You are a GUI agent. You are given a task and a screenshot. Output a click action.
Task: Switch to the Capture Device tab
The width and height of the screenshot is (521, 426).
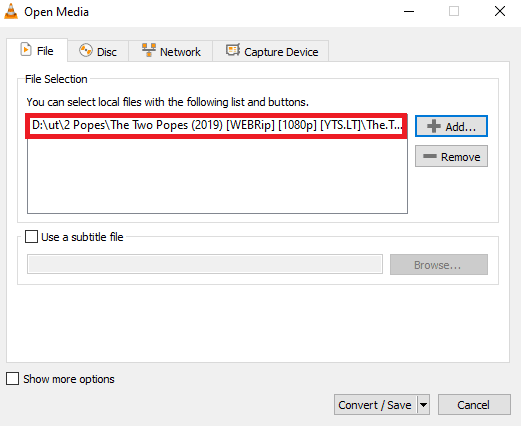[271, 52]
